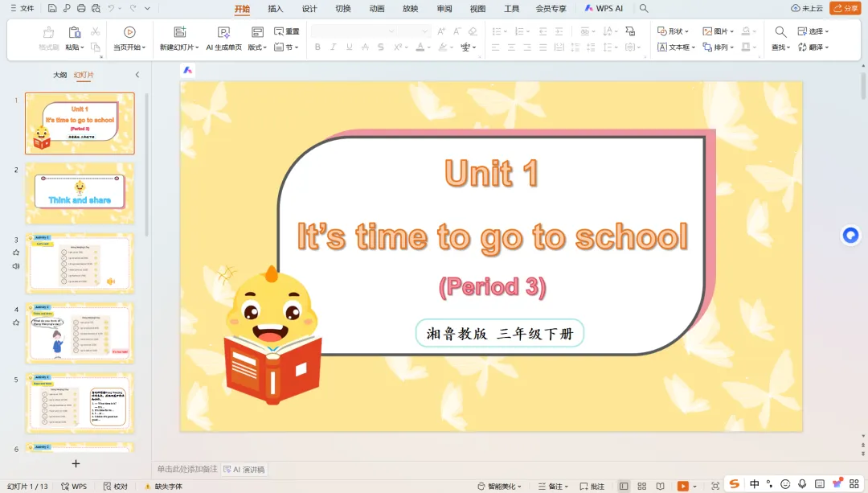This screenshot has width=868, height=493.
Task: Open the 版式 layout dropdown
Action: click(257, 47)
